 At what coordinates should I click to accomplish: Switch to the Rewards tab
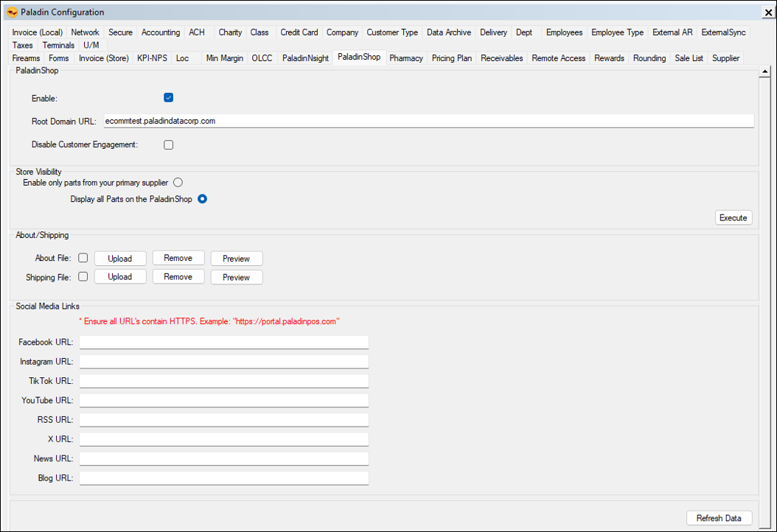click(x=610, y=58)
